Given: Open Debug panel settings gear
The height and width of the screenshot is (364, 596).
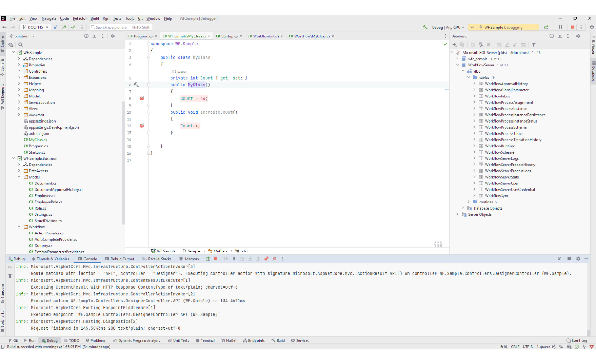Looking at the screenshot, I should coord(578,259).
